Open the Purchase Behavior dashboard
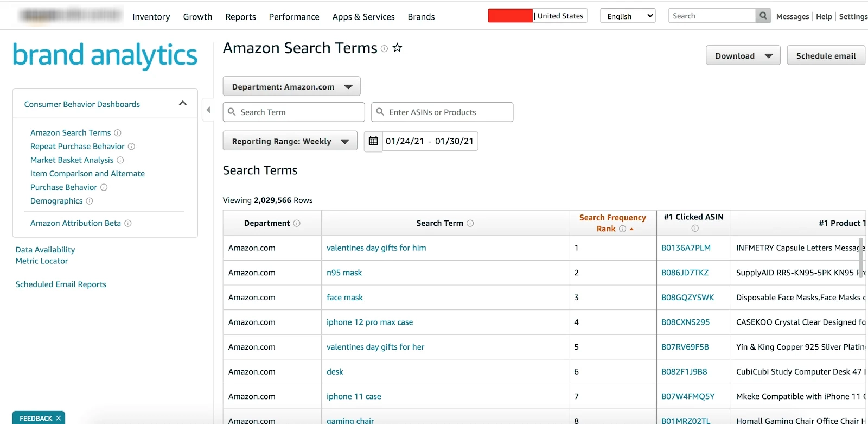 pyautogui.click(x=63, y=187)
